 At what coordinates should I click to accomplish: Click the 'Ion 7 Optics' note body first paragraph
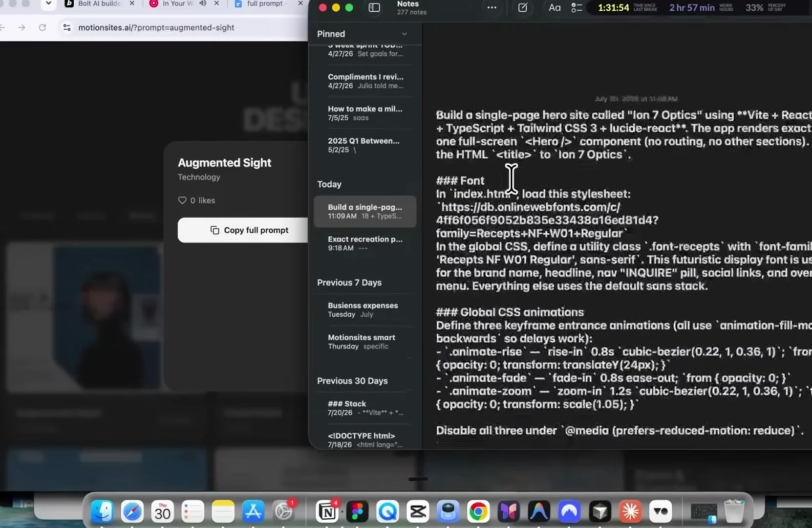[x=623, y=134]
